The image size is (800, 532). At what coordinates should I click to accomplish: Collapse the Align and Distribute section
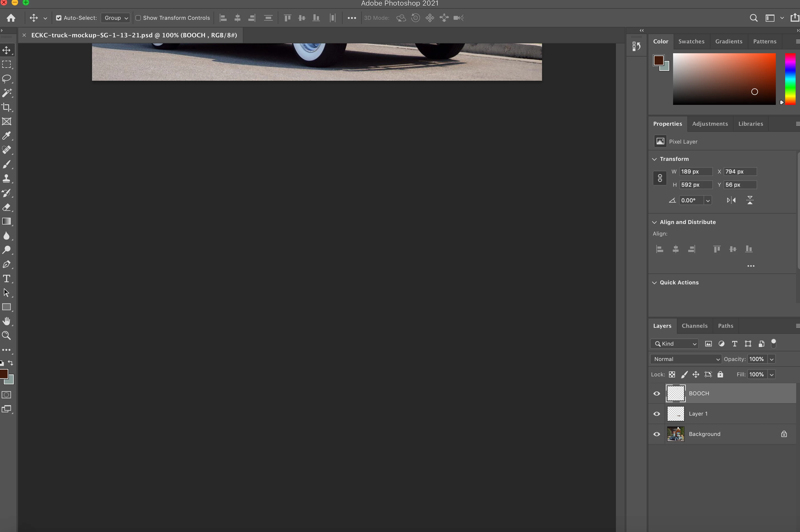654,222
